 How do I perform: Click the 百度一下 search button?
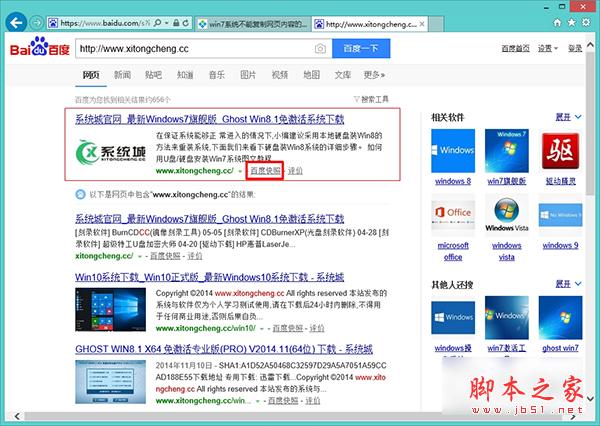[x=361, y=48]
